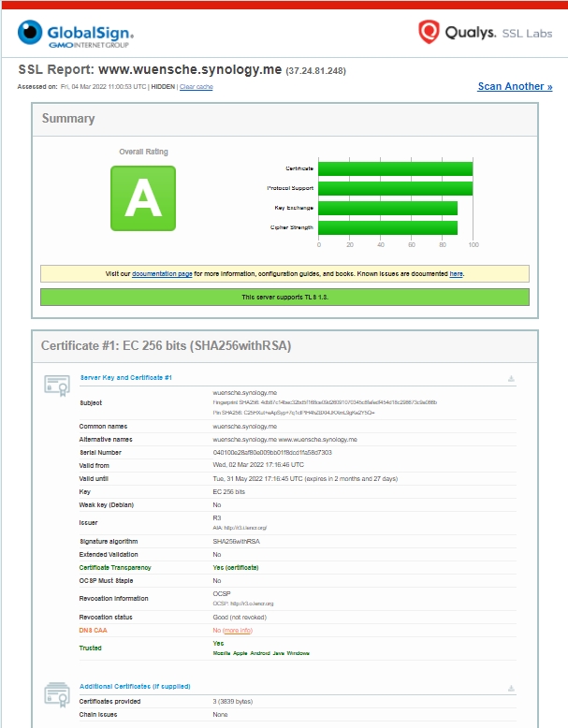Click the OCSP Must Staple row label

point(106,581)
